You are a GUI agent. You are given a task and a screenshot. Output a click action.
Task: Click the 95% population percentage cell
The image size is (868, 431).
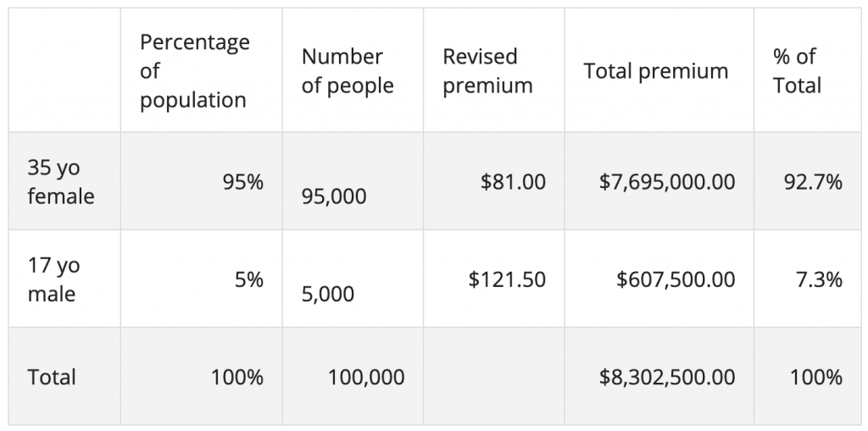click(243, 182)
